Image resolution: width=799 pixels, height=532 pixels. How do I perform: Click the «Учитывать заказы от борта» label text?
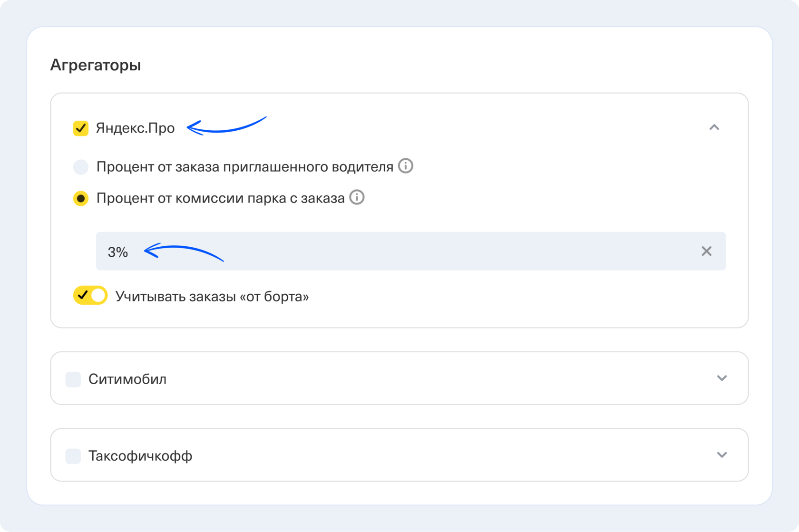point(212,297)
